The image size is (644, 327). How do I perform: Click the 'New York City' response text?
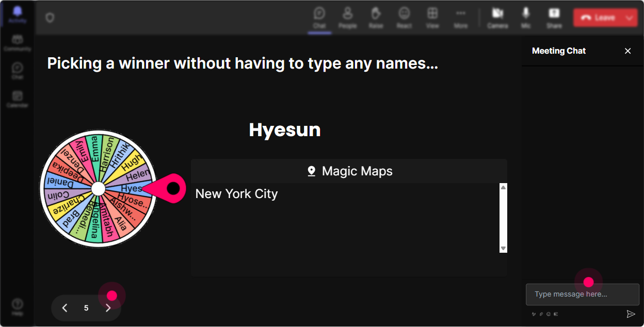pos(236,194)
